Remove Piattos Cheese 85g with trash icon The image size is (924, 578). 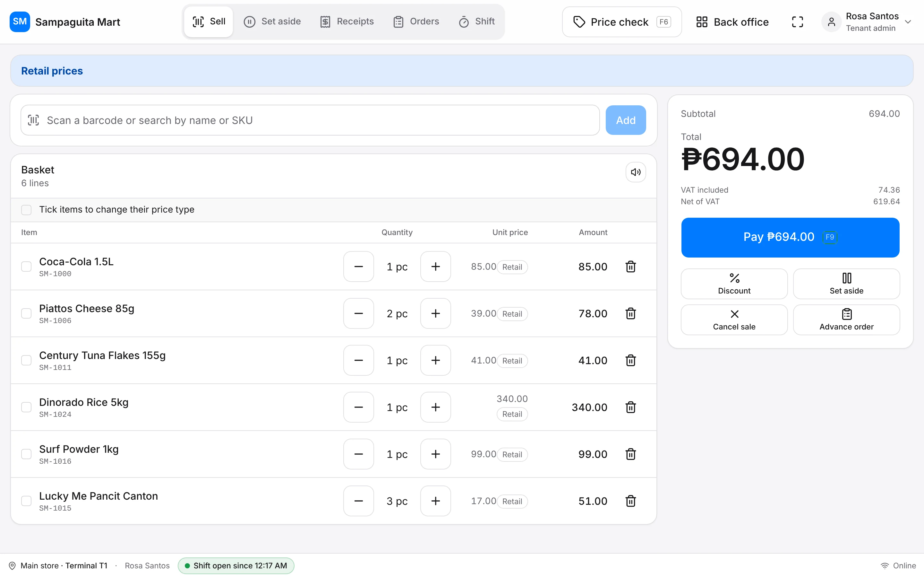(x=630, y=313)
